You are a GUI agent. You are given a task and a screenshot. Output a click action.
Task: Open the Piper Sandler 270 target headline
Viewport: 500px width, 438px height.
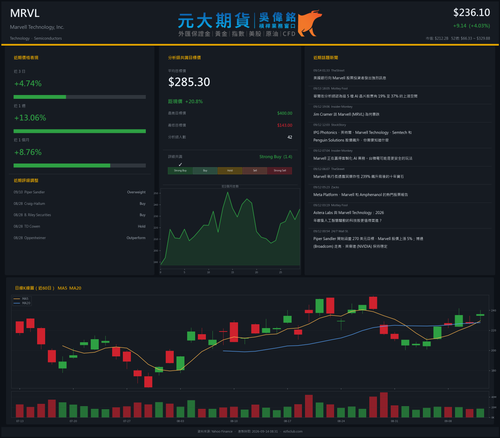[368, 243]
